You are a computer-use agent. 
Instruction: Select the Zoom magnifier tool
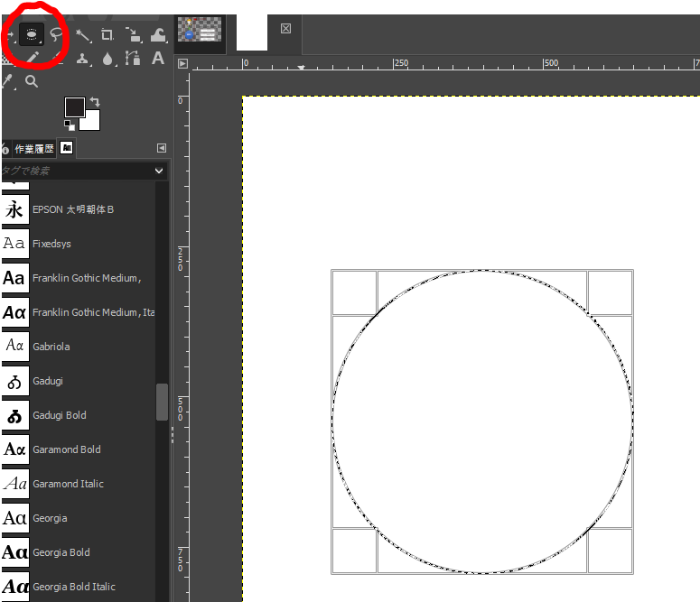pos(32,81)
